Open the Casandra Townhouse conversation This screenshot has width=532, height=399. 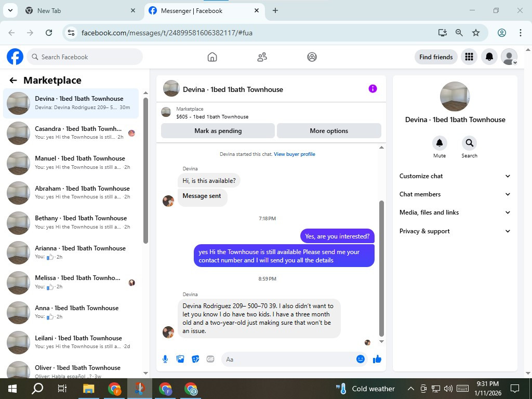(x=71, y=133)
